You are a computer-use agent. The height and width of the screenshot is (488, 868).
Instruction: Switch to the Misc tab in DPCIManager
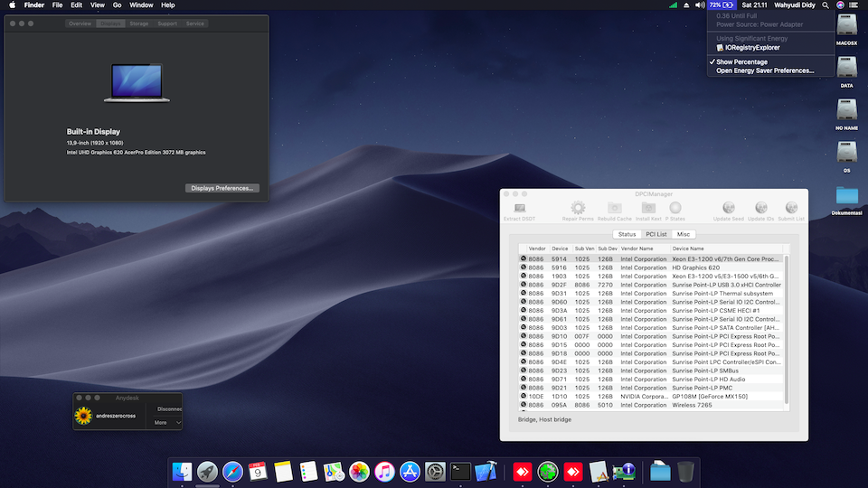[x=684, y=234]
